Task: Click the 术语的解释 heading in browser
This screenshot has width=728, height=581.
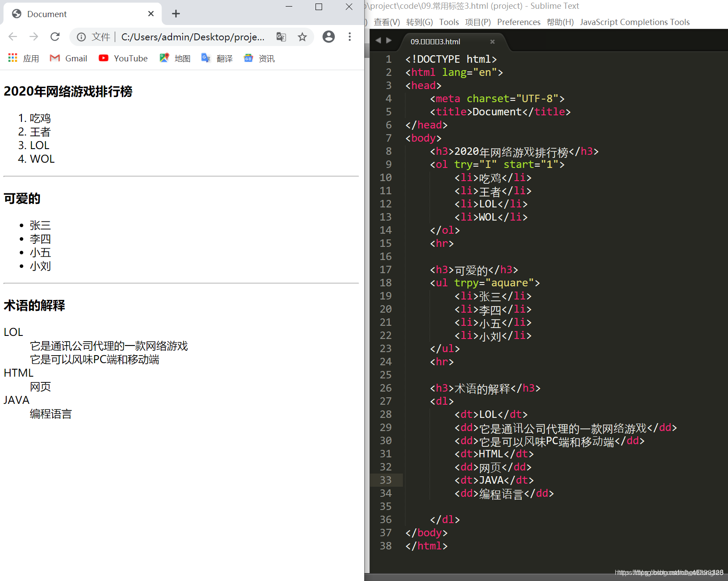Action: coord(34,306)
